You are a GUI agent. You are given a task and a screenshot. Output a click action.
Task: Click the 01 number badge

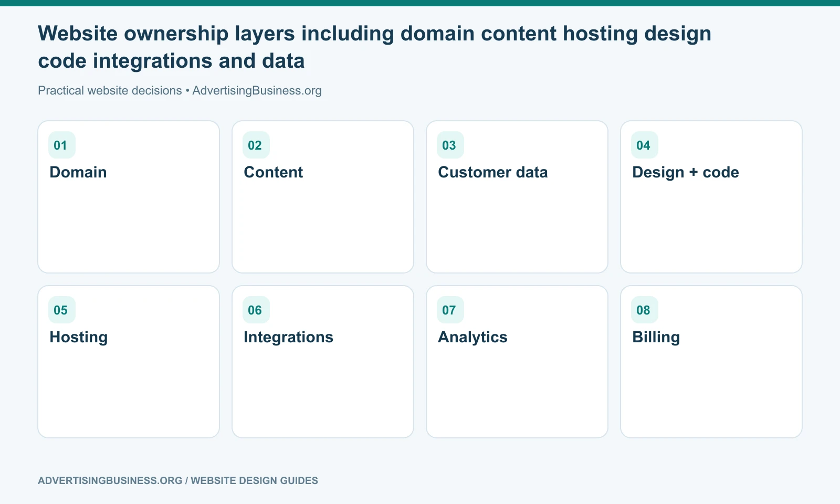click(x=61, y=145)
